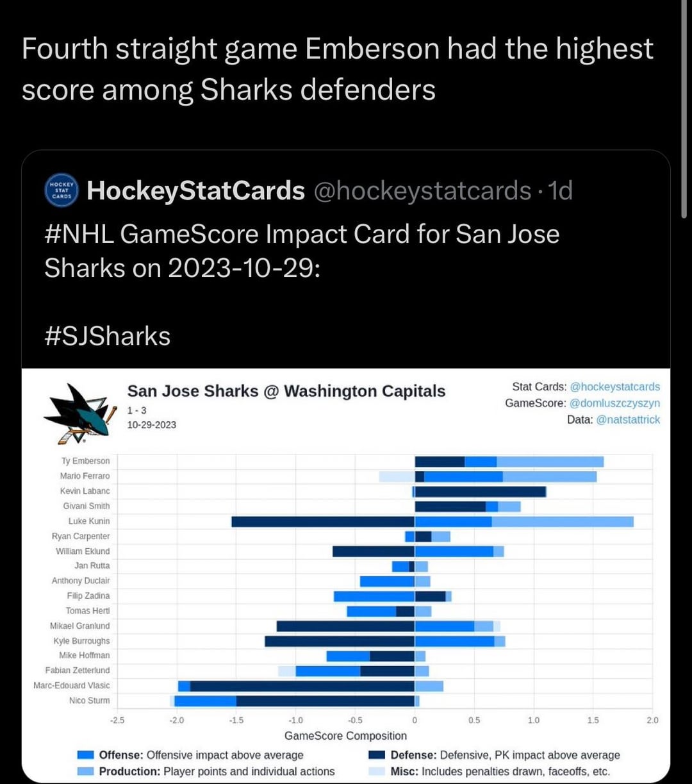Click the Offense legend color swatch
The width and height of the screenshot is (692, 784).
[x=85, y=755]
